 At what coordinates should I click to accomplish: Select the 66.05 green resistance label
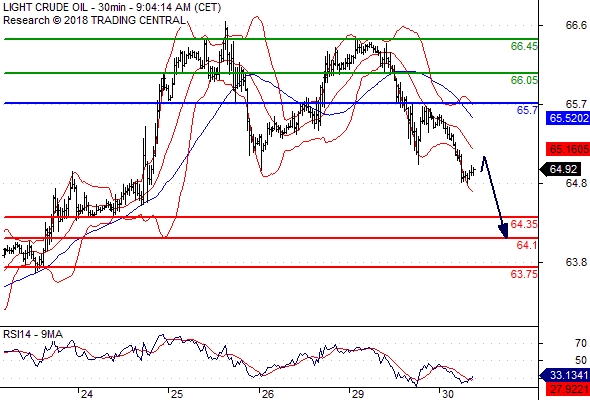(x=524, y=80)
